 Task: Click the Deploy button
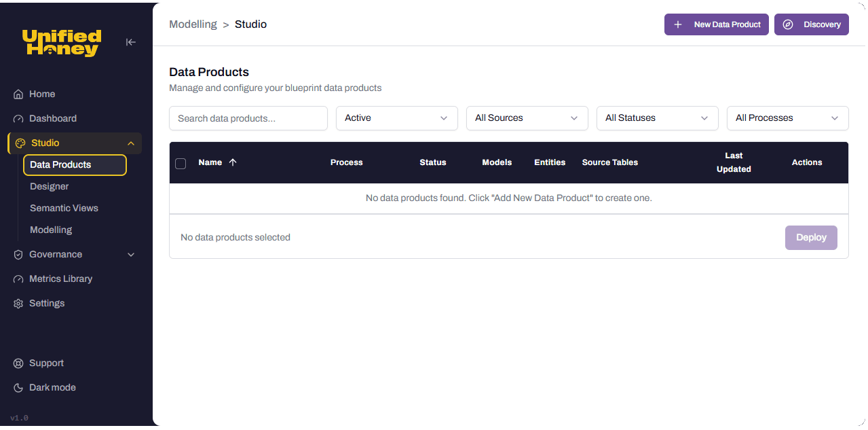click(x=811, y=238)
